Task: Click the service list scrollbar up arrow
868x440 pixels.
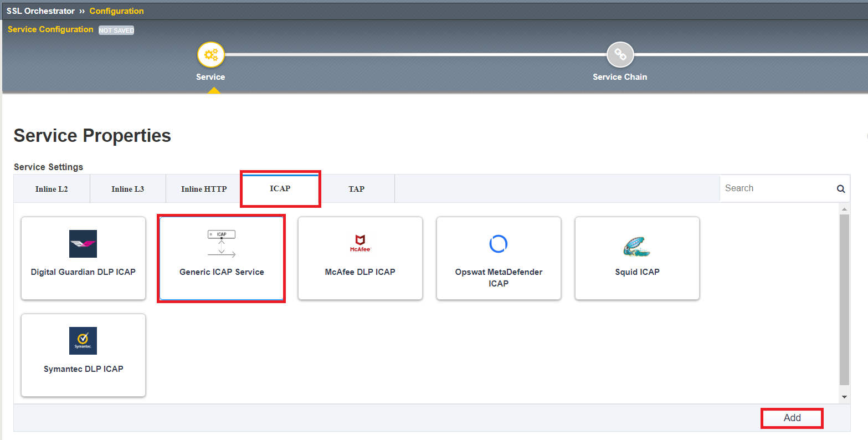Action: (844, 209)
